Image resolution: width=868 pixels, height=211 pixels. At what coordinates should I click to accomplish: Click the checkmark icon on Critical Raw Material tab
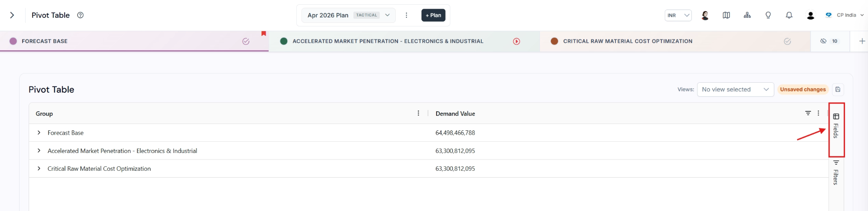tap(787, 41)
